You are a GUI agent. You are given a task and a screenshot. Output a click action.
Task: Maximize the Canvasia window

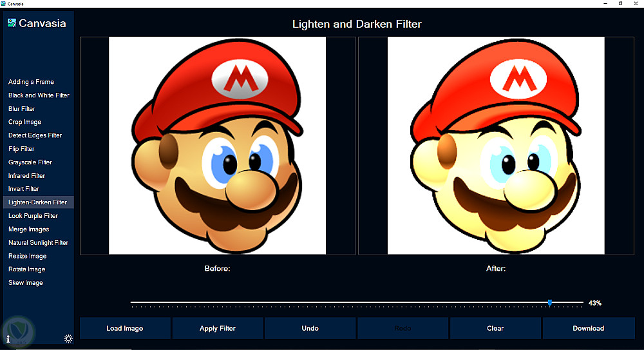tap(621, 3)
